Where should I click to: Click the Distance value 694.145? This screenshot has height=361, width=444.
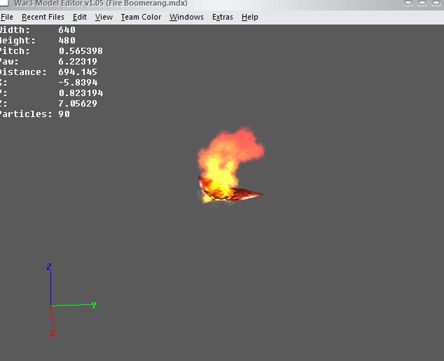[x=78, y=72]
